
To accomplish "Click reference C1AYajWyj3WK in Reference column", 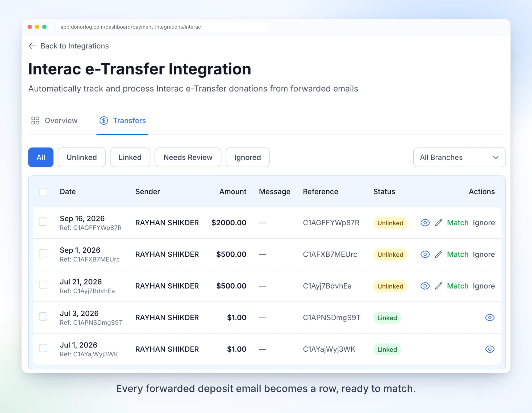I will point(329,349).
